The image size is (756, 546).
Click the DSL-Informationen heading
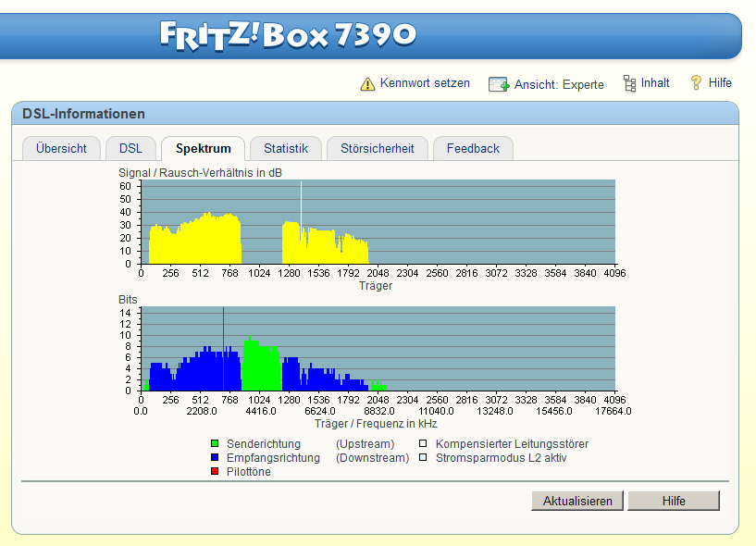[x=83, y=114]
